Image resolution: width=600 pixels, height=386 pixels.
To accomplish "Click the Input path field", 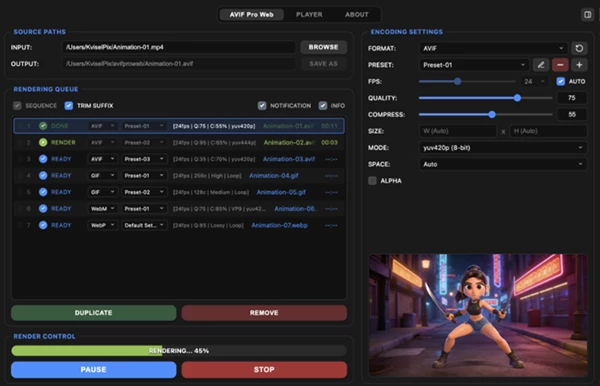I will pos(179,47).
